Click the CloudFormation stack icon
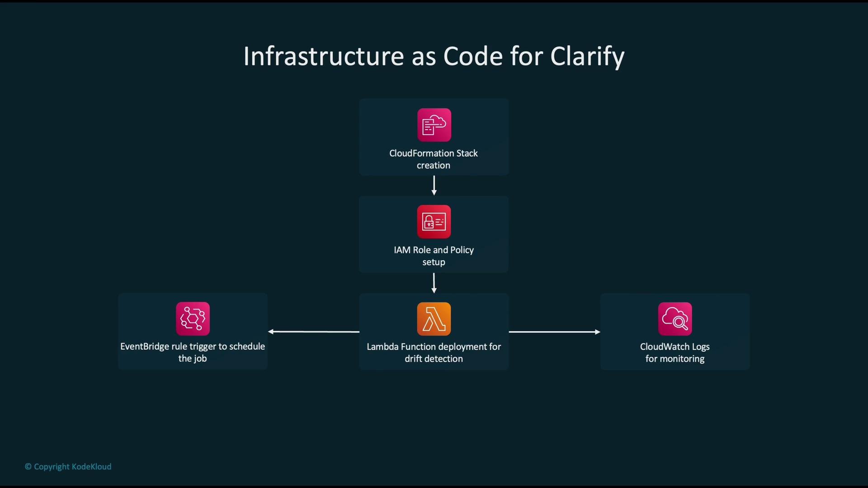This screenshot has width=868, height=488. (x=434, y=125)
